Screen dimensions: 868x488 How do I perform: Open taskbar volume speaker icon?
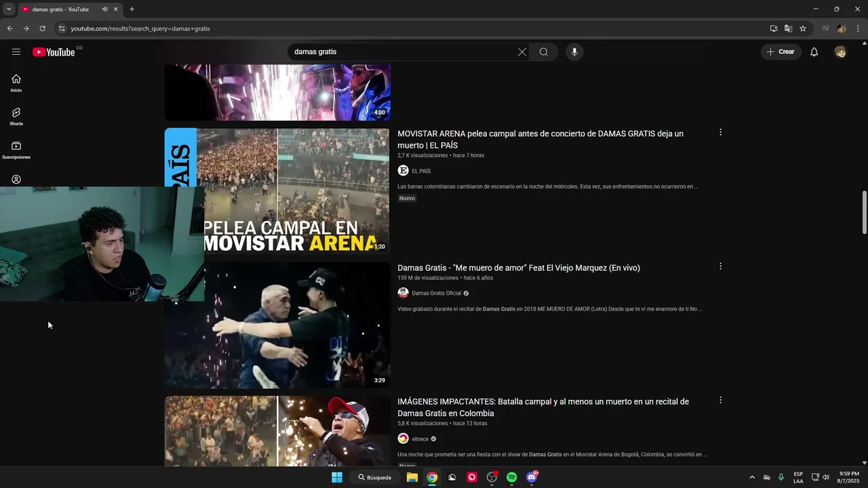tap(826, 477)
